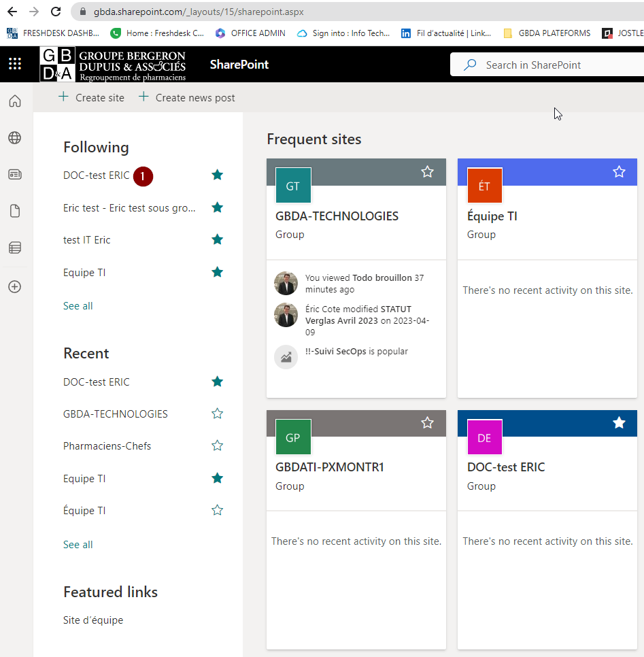Open Home : Freshdesk C... bookmark

coord(157,33)
